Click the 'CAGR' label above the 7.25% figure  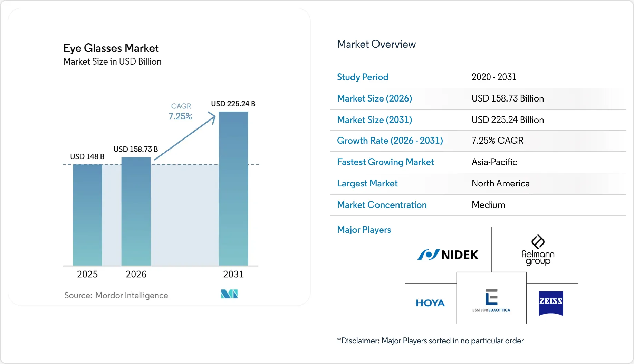coord(181,106)
